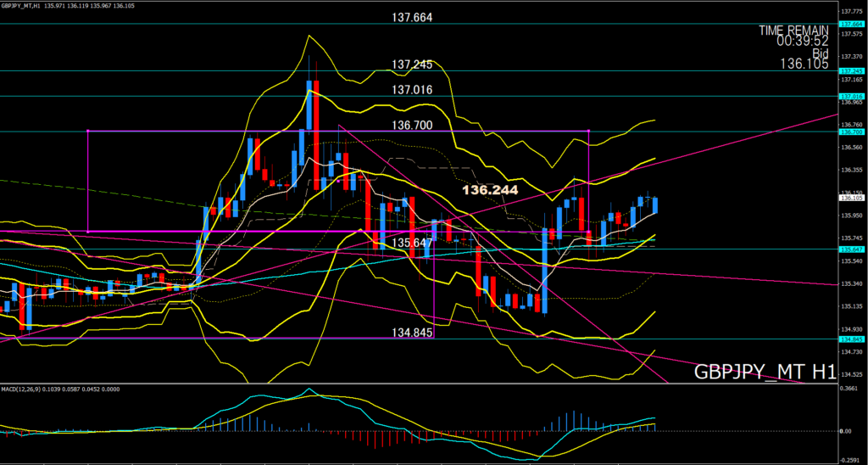Click 0.3661 on the MACD axis
Screen dimensions: 868x465
tap(851, 389)
